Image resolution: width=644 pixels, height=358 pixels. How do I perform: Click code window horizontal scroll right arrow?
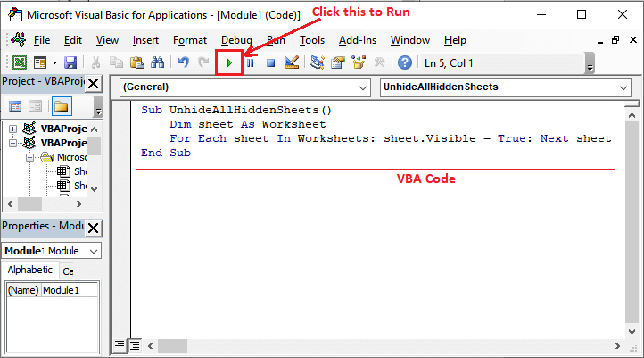point(618,346)
